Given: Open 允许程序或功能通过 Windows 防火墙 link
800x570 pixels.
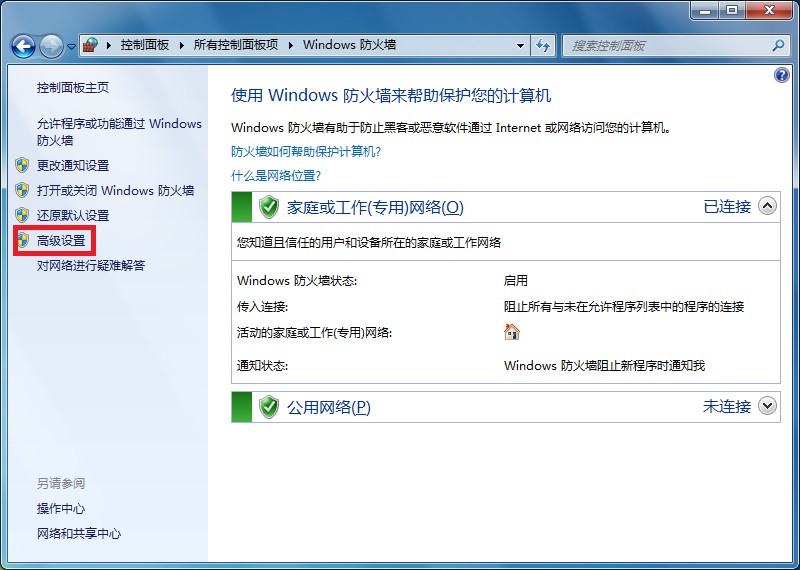Looking at the screenshot, I should [x=119, y=132].
